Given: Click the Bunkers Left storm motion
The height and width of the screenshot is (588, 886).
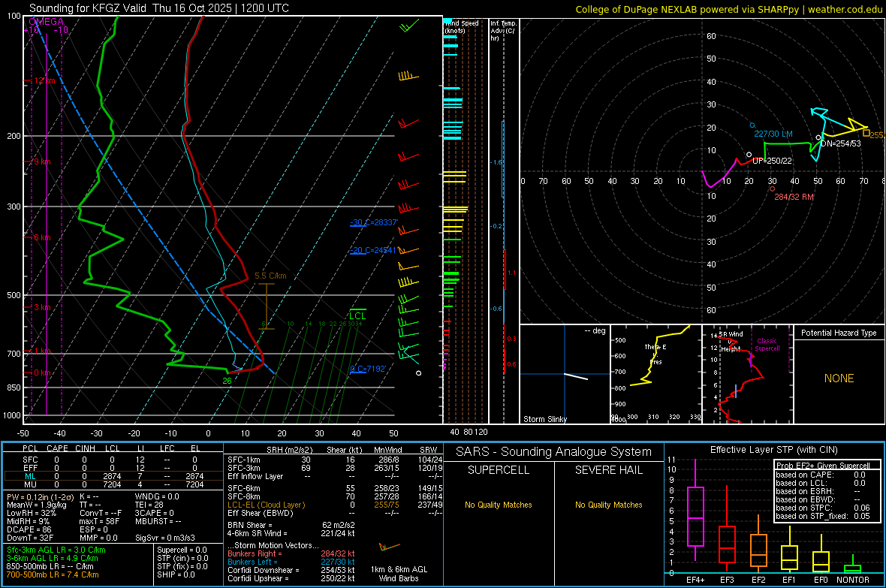Looking at the screenshot, I should tap(291, 562).
